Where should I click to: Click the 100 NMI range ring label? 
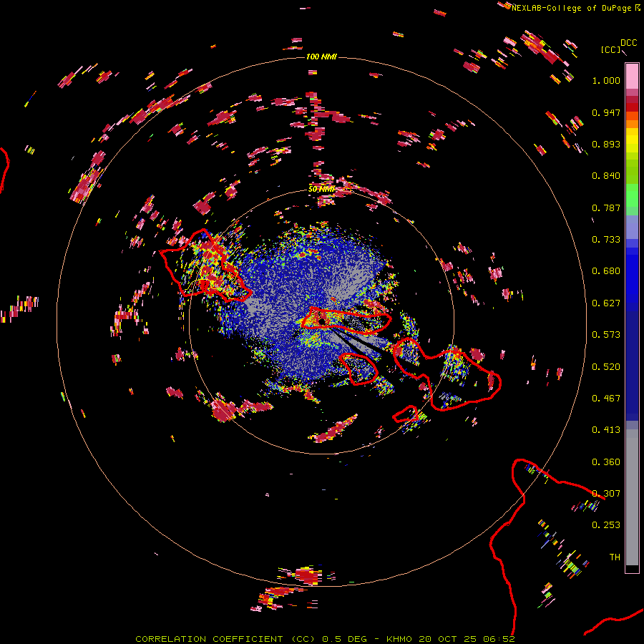(x=321, y=57)
